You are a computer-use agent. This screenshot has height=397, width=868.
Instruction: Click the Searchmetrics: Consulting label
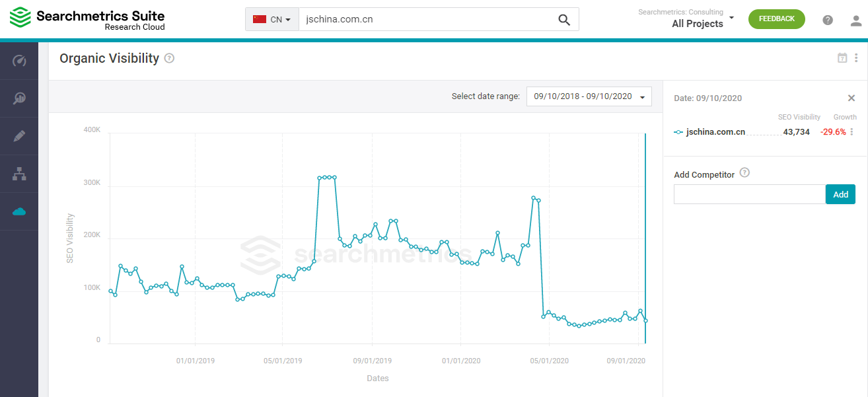click(680, 12)
